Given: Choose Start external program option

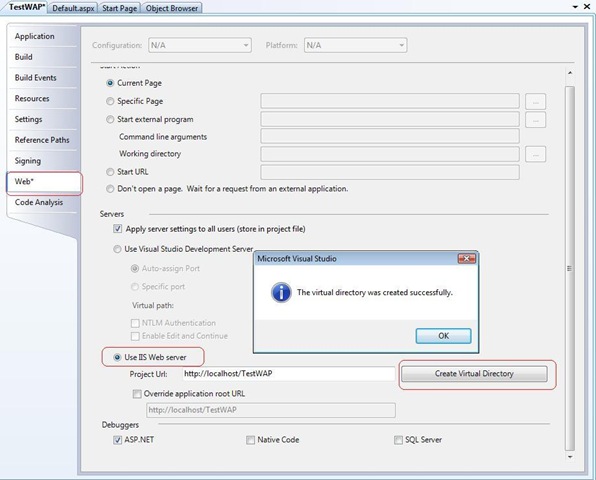Looking at the screenshot, I should [110, 119].
